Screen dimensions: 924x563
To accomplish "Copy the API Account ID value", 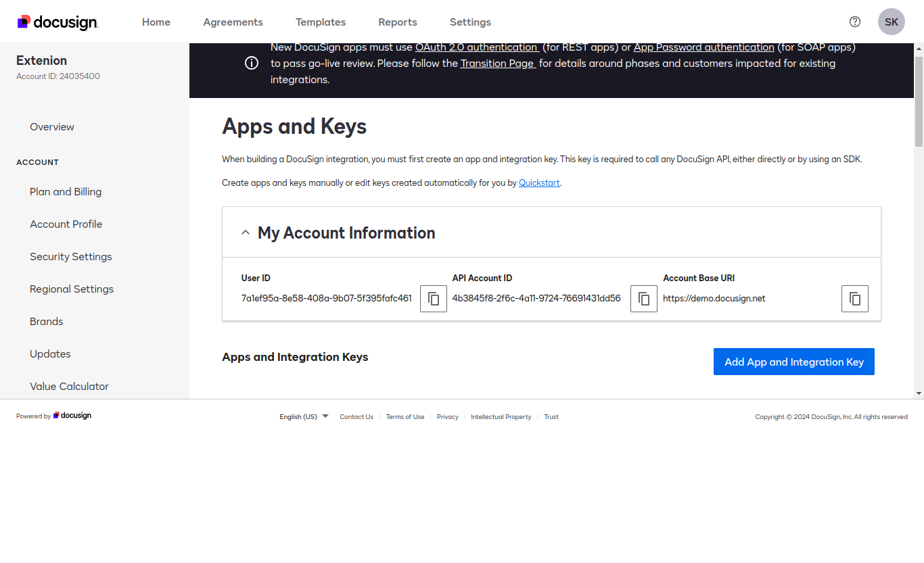I will (x=644, y=299).
